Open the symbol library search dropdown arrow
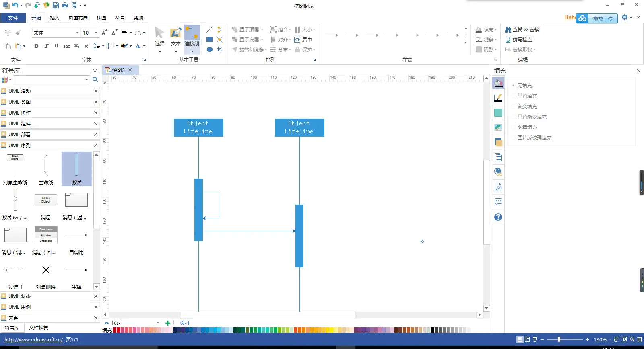The image size is (644, 349). tap(87, 80)
